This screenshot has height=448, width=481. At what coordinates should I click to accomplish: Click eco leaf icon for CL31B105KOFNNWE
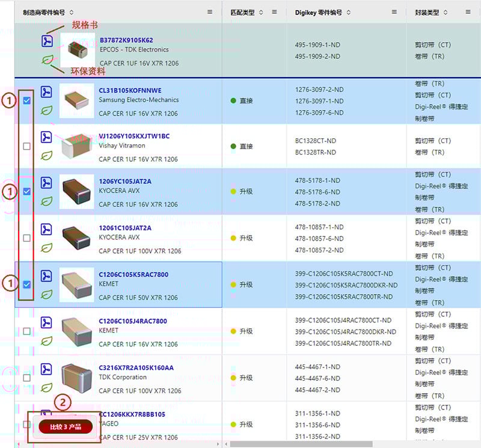pos(46,111)
